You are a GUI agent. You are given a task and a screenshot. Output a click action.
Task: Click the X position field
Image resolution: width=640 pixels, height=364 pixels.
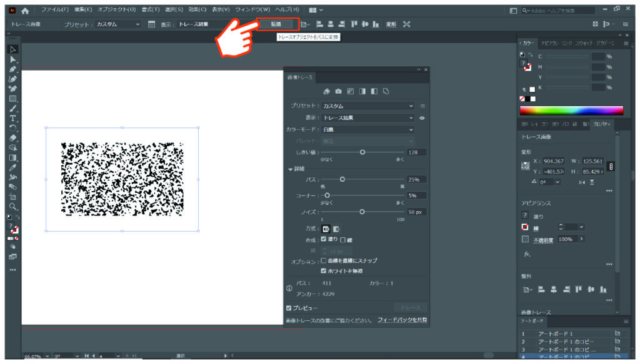(554, 162)
